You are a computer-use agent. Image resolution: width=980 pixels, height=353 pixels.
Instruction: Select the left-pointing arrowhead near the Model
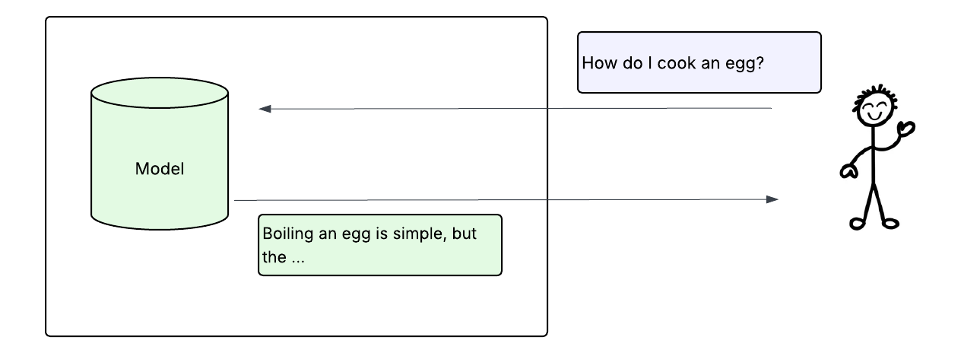(x=265, y=109)
